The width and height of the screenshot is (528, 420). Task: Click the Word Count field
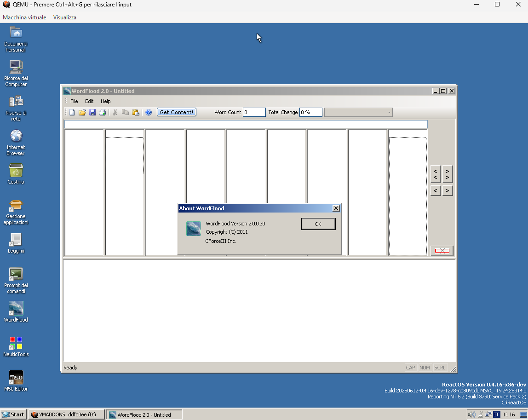[254, 112]
